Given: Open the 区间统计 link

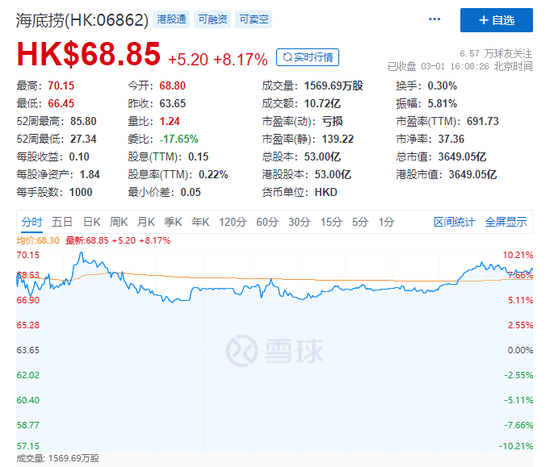Looking at the screenshot, I should (454, 222).
